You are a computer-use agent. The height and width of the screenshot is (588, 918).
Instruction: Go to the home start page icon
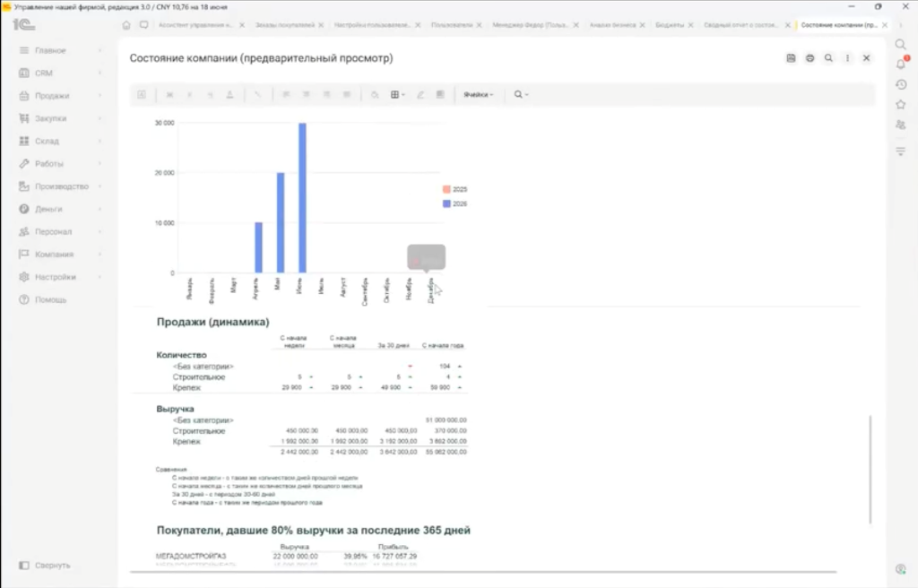[126, 25]
